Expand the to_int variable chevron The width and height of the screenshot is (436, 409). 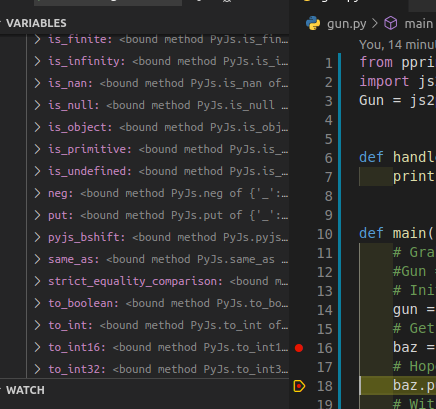[x=37, y=325]
